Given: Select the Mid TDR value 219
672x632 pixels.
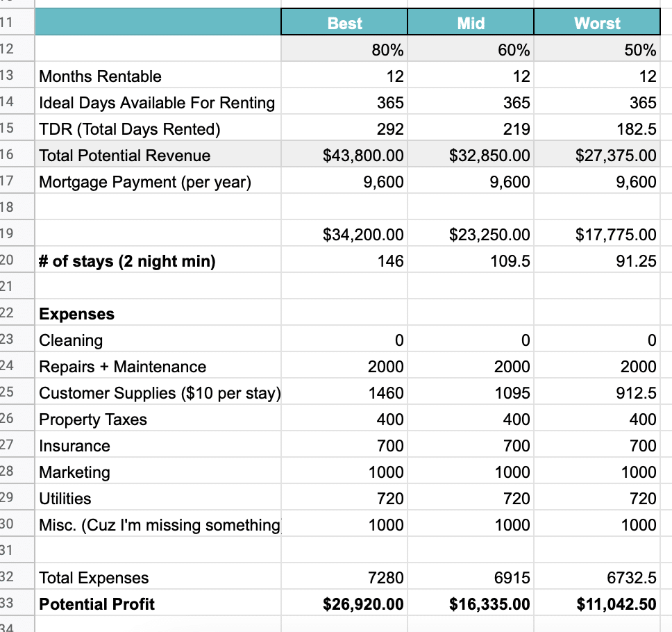Looking at the screenshot, I should [471, 128].
